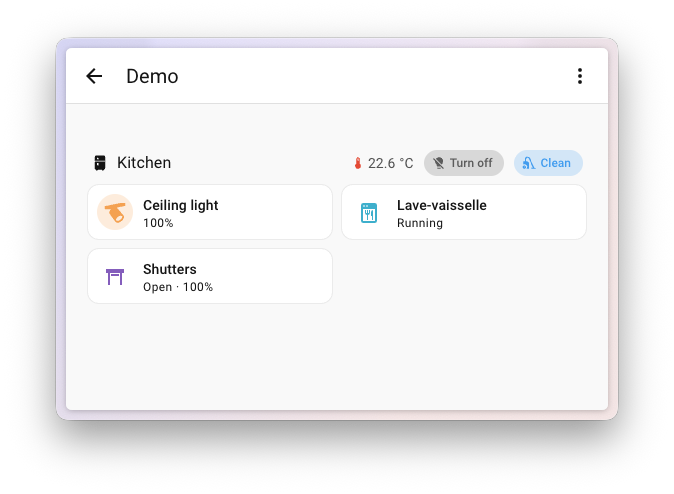Open the Shutters tile details
The image size is (674, 494).
260,276
